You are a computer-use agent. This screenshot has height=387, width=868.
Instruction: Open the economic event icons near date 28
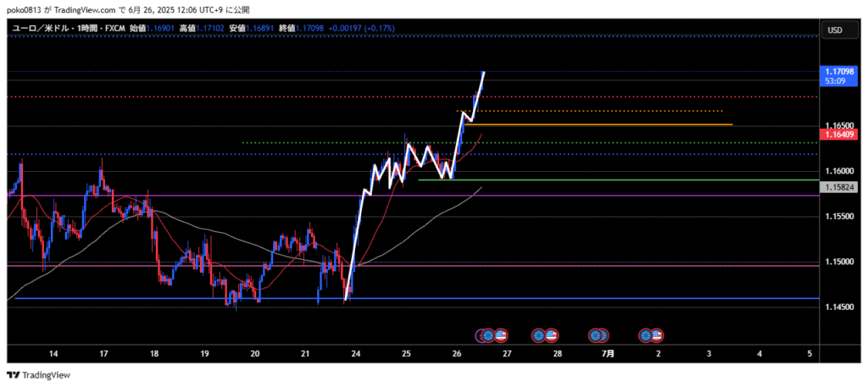tap(544, 335)
